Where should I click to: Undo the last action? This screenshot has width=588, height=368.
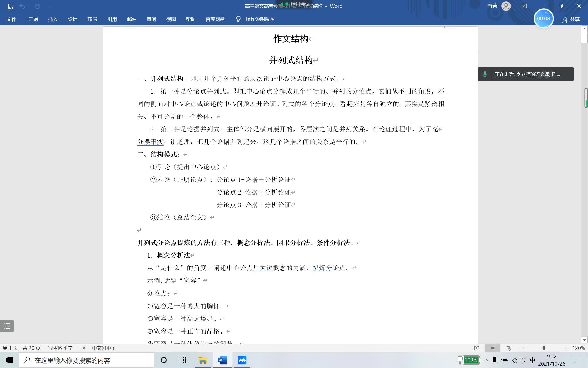coord(22,6)
